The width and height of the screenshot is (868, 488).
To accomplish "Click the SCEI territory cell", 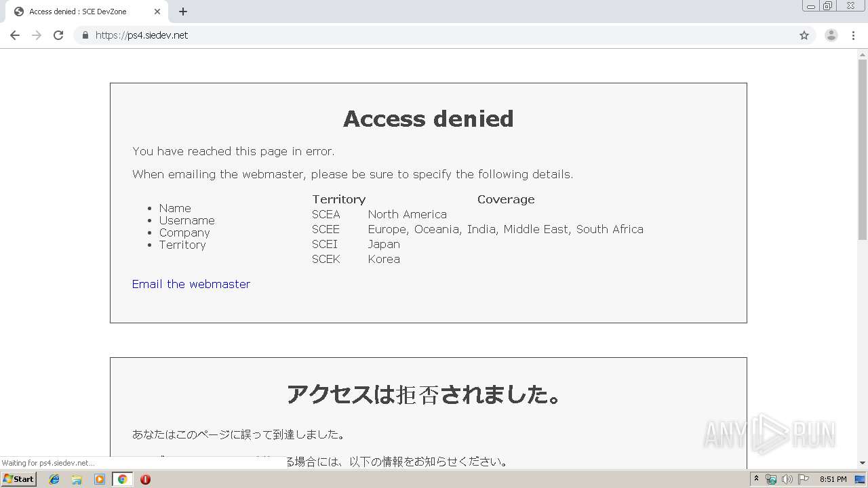I will click(325, 244).
